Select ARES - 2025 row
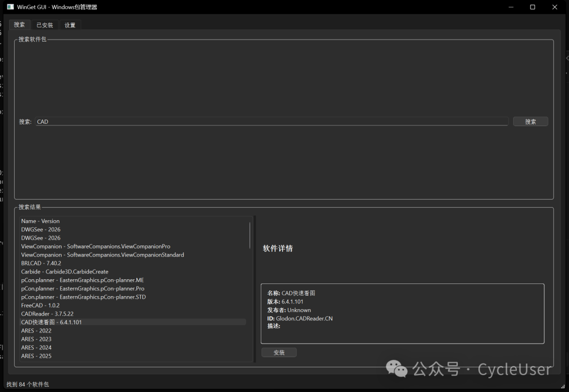569x392 pixels. pyautogui.click(x=133, y=356)
